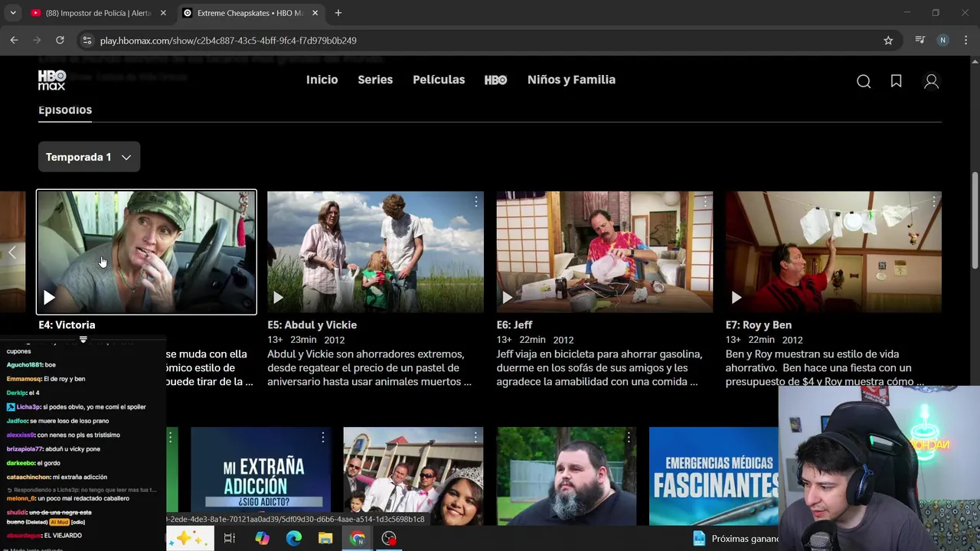Play episode E5: Abdul y Vickie
980x551 pixels.
coord(278,297)
